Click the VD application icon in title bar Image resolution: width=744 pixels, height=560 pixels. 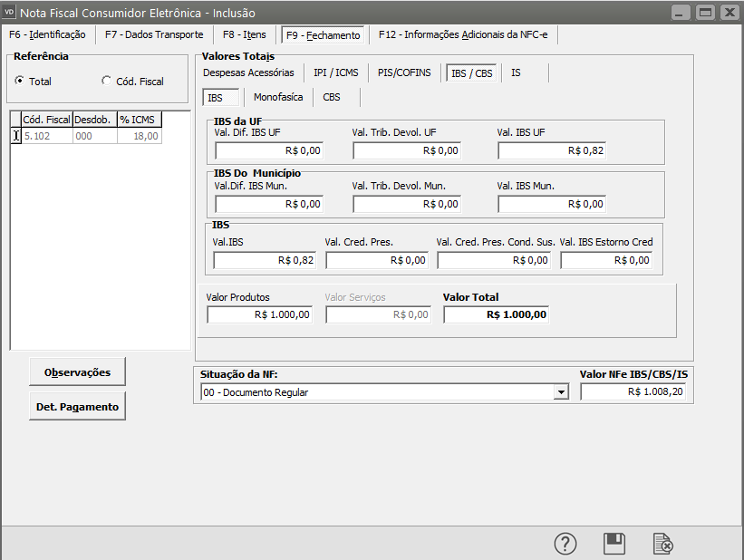point(10,13)
